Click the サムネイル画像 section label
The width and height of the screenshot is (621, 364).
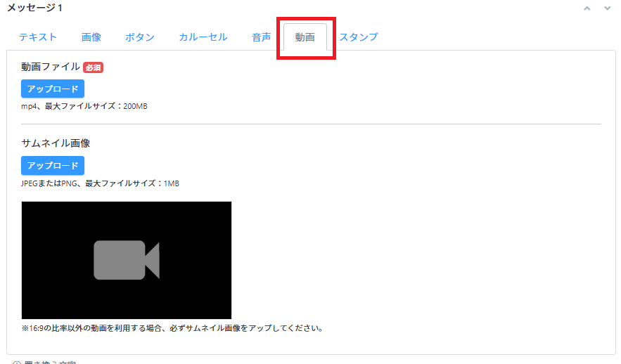[56, 143]
